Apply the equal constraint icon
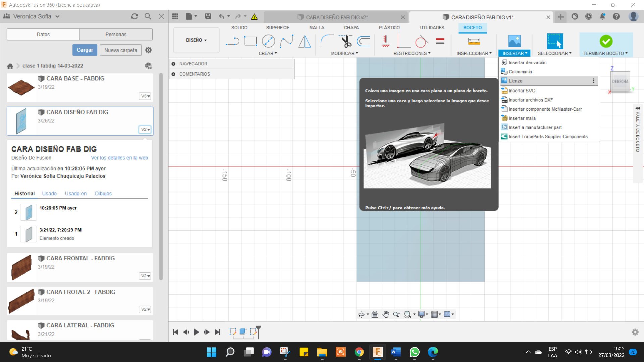Viewport: 644px width, 362px height. coord(440,41)
